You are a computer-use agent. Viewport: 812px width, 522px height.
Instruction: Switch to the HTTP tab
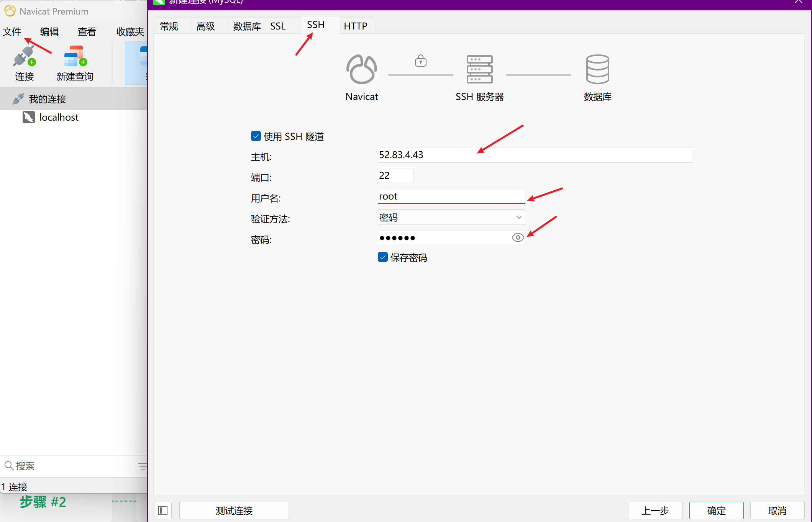[355, 26]
